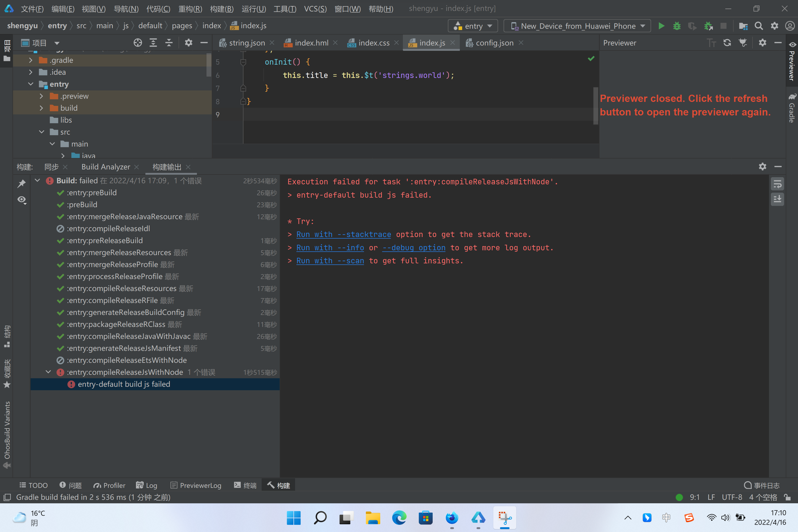Open the PreviewerLog tool window

(x=196, y=485)
